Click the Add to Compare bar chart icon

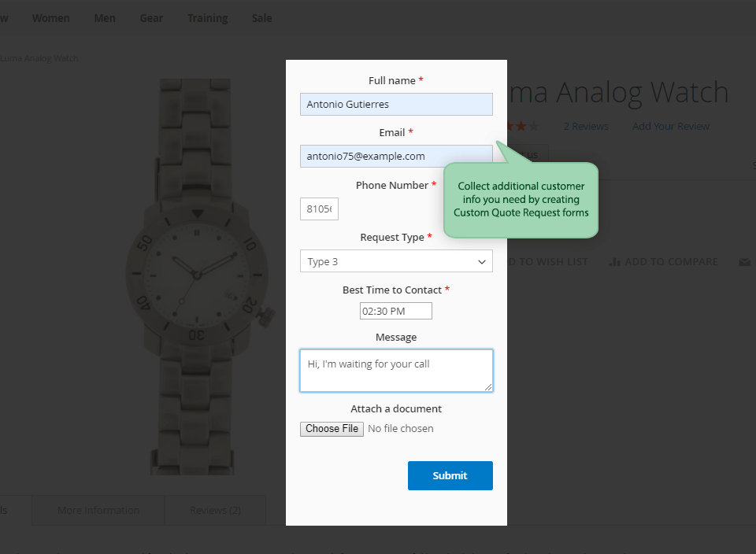614,262
